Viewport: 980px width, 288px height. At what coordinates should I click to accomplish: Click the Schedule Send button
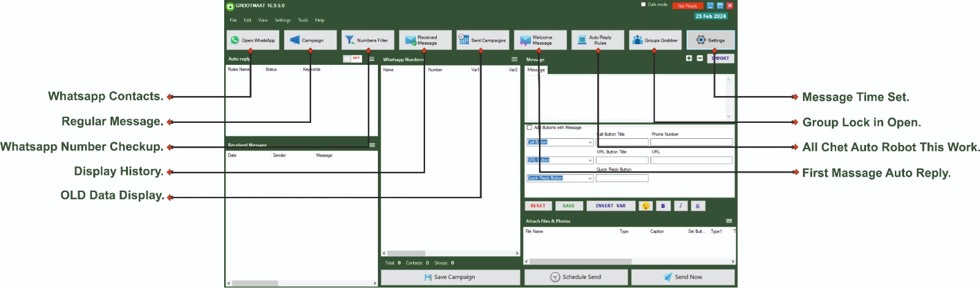[576, 277]
